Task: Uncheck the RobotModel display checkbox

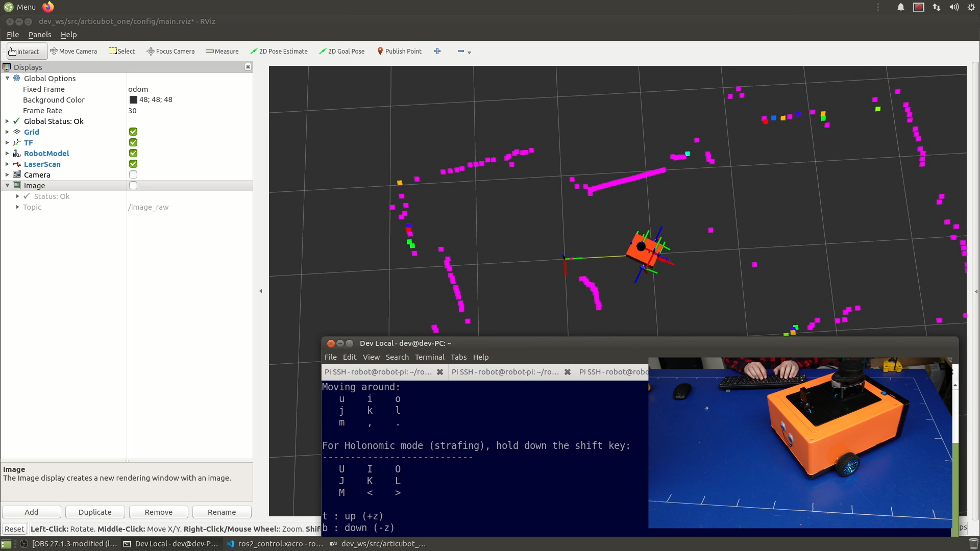Action: 133,153
